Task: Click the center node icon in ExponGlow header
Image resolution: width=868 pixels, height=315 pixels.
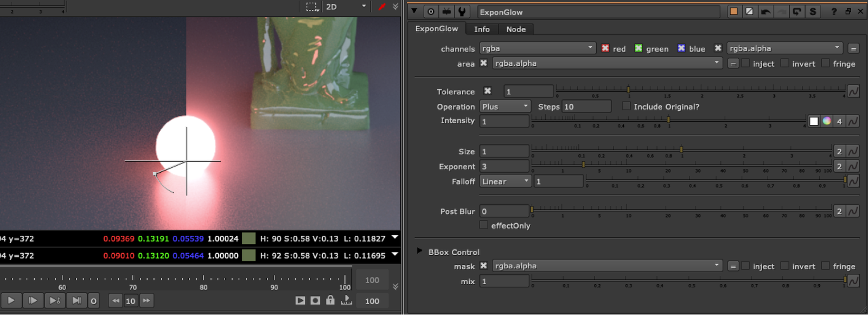Action: pos(431,11)
